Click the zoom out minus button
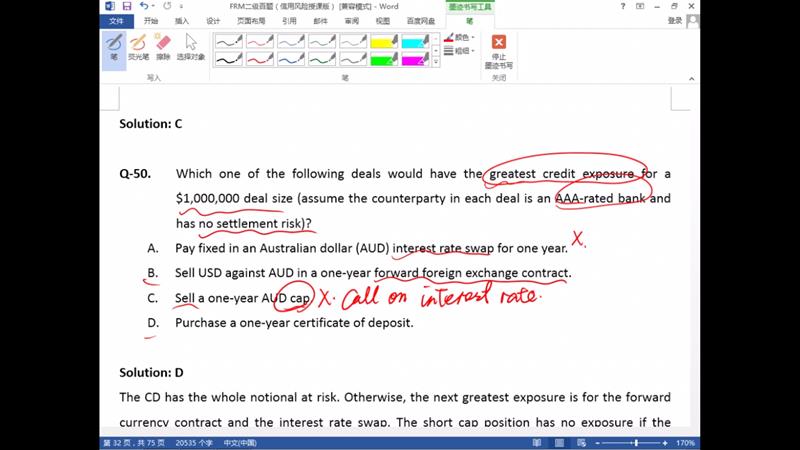The image size is (800, 450). 597,443
